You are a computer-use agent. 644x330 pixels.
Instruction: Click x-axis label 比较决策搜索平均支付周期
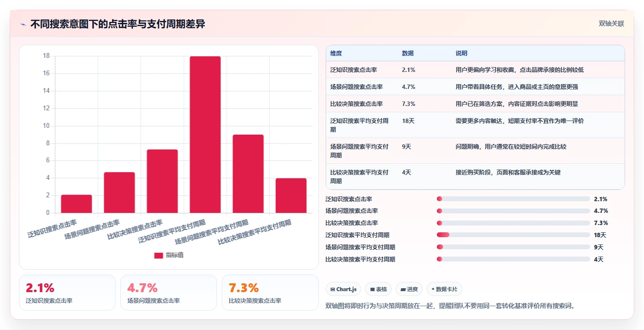[x=254, y=232]
